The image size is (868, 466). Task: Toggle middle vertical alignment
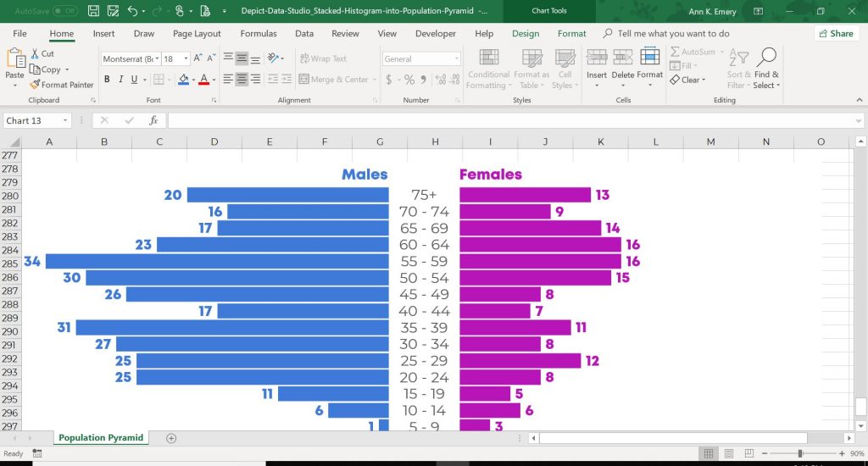tap(242, 58)
